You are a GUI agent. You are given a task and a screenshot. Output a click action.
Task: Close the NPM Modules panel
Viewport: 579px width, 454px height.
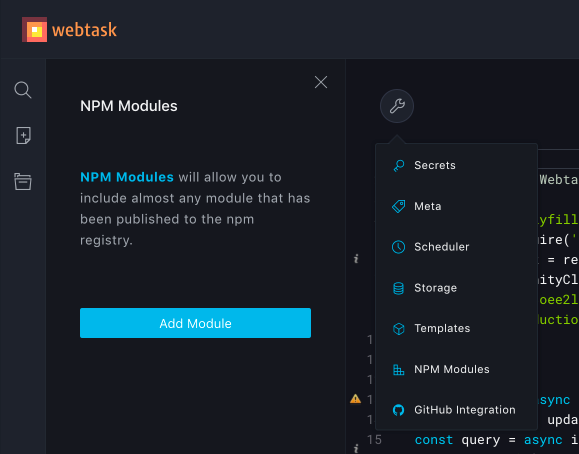pyautogui.click(x=321, y=82)
